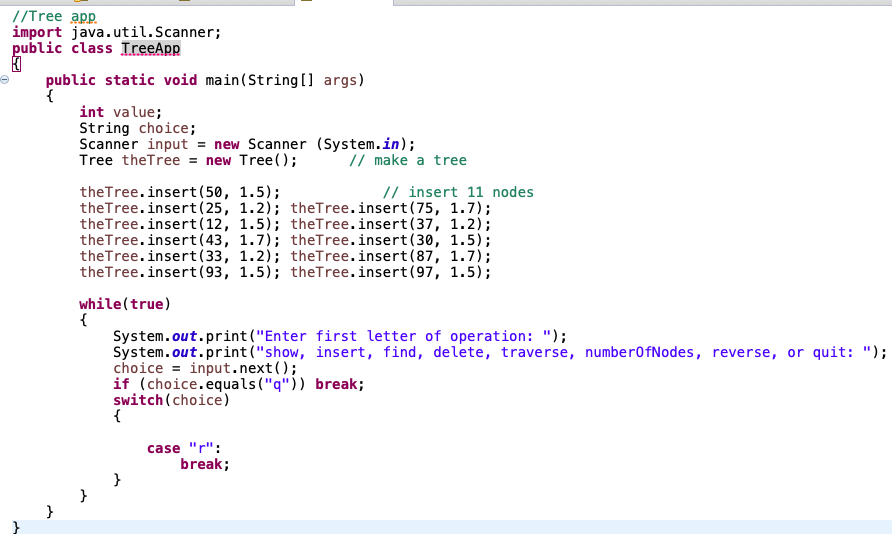The height and width of the screenshot is (534, 892).
Task: Collapse the main method fold marker
Action: coord(5,80)
